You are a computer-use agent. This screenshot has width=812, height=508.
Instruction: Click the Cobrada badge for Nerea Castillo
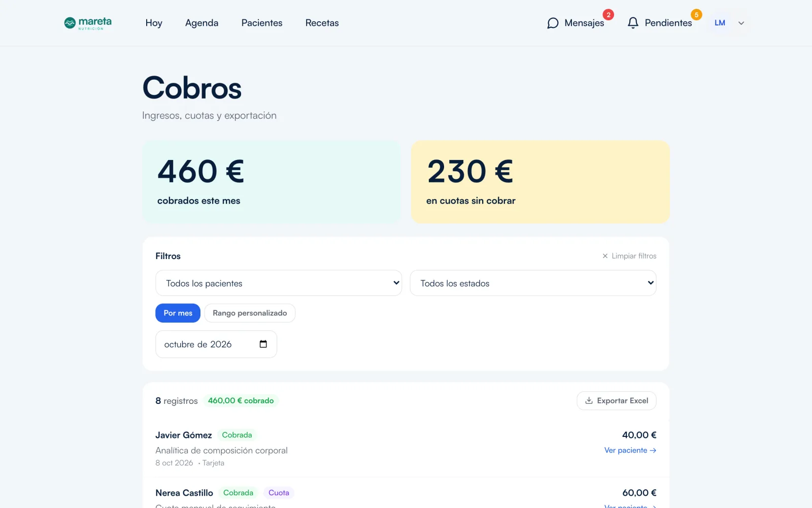[x=238, y=493]
